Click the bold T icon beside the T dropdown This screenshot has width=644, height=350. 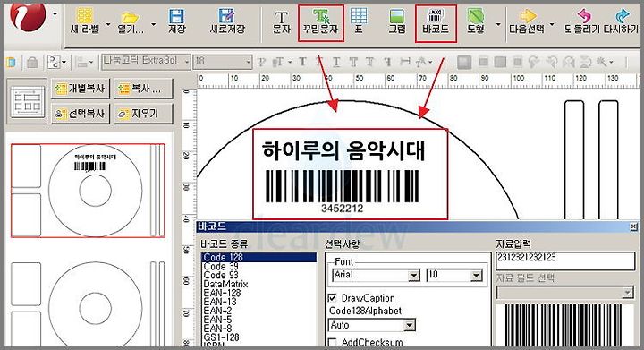click(x=302, y=62)
